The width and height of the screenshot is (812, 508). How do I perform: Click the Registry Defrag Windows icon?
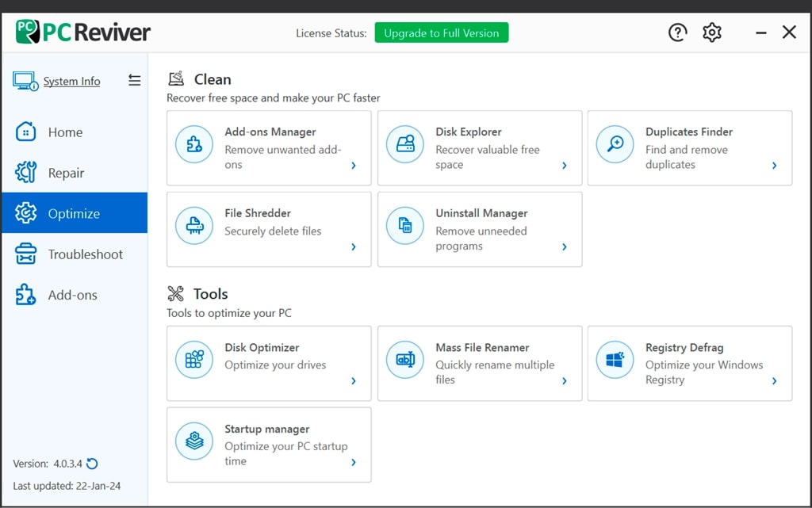click(615, 360)
